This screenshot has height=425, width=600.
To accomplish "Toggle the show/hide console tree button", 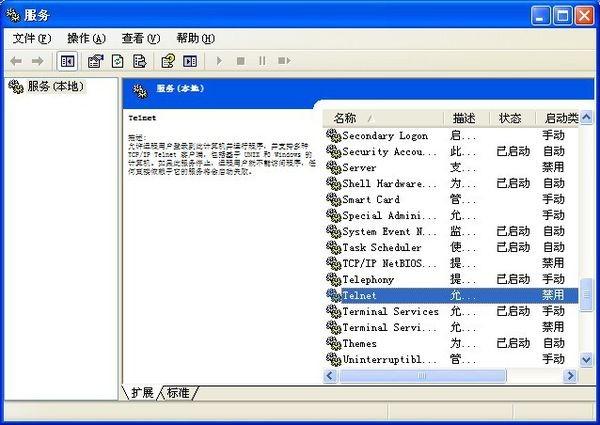I will pyautogui.click(x=67, y=61).
